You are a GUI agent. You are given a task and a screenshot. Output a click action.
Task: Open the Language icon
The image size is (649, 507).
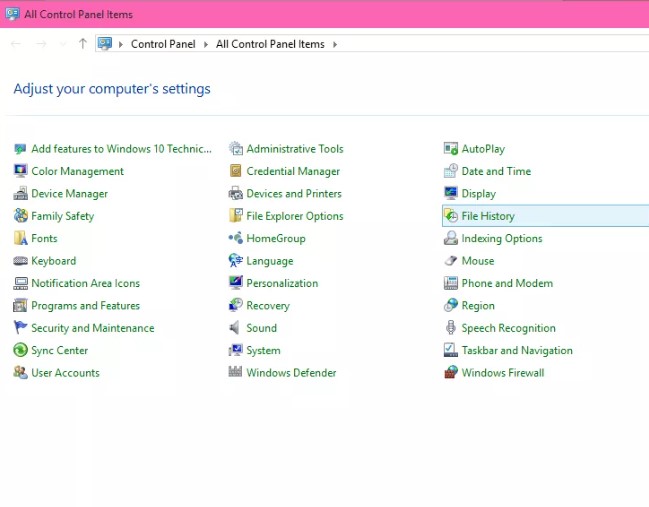click(x=236, y=261)
